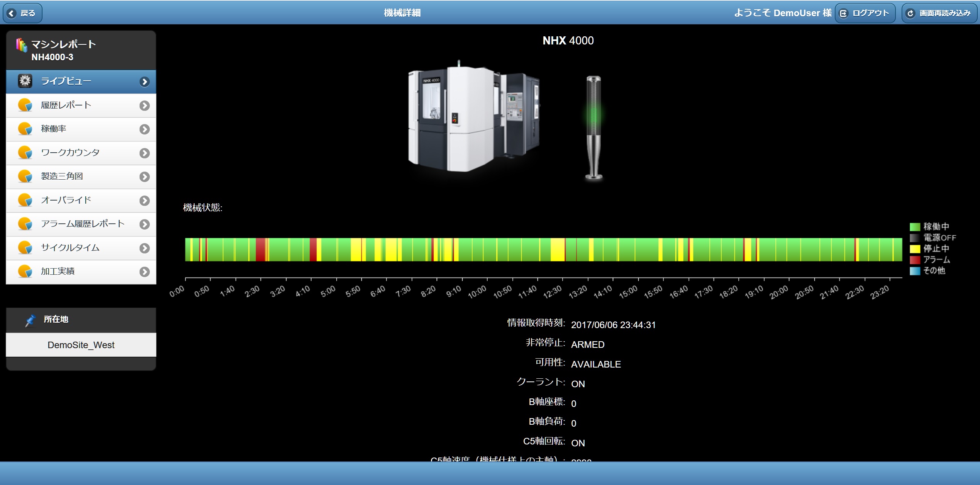This screenshot has height=485, width=980.
Task: Click the refresh icon beside 画面再読み込み
Action: coord(910,14)
